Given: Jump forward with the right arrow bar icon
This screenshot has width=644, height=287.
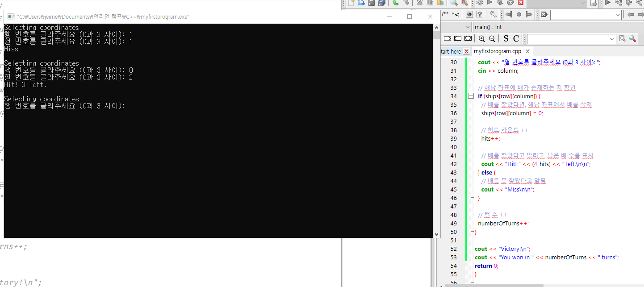Looking at the screenshot, I should [x=529, y=14].
